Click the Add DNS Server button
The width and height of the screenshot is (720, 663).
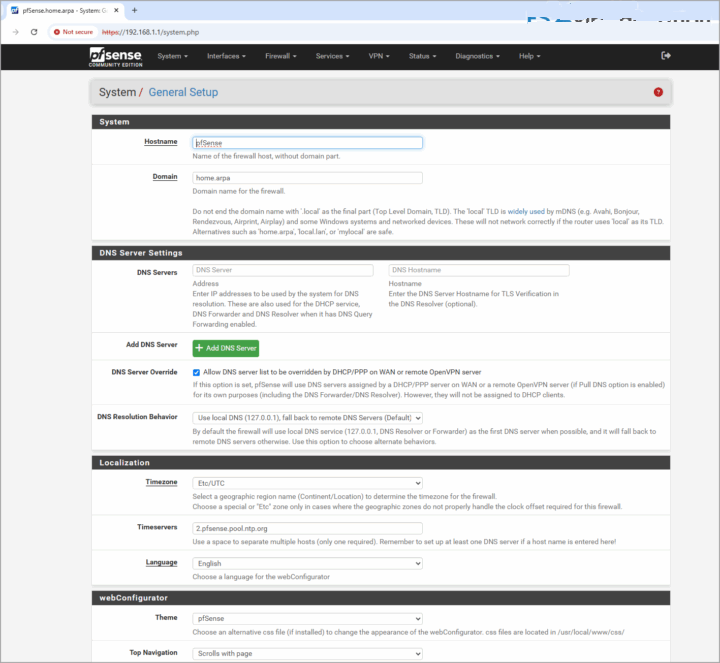click(225, 348)
